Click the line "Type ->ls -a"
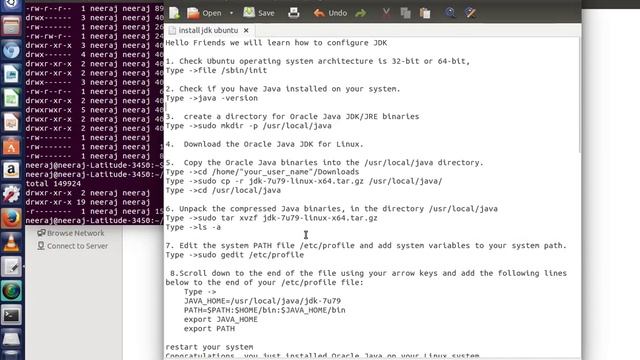 [193, 227]
